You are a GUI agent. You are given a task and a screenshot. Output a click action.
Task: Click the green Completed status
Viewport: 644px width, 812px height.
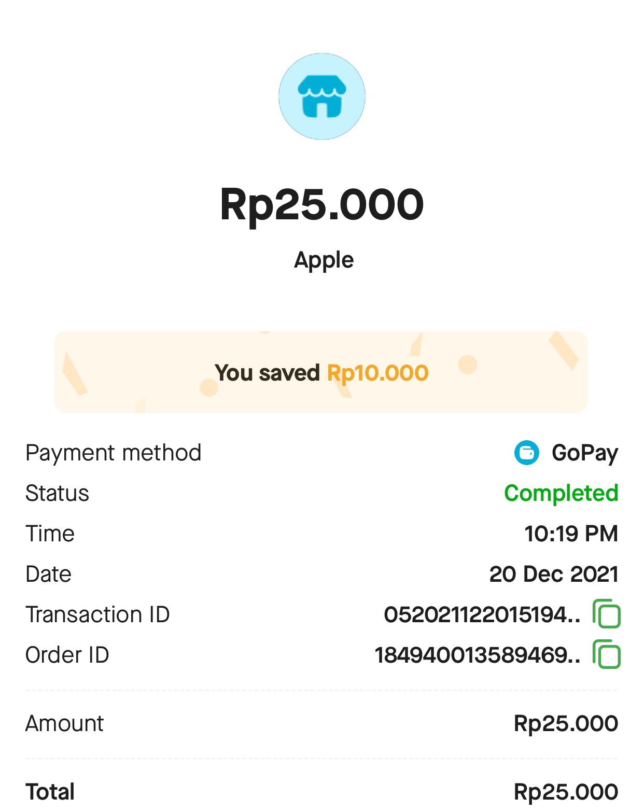coord(561,493)
